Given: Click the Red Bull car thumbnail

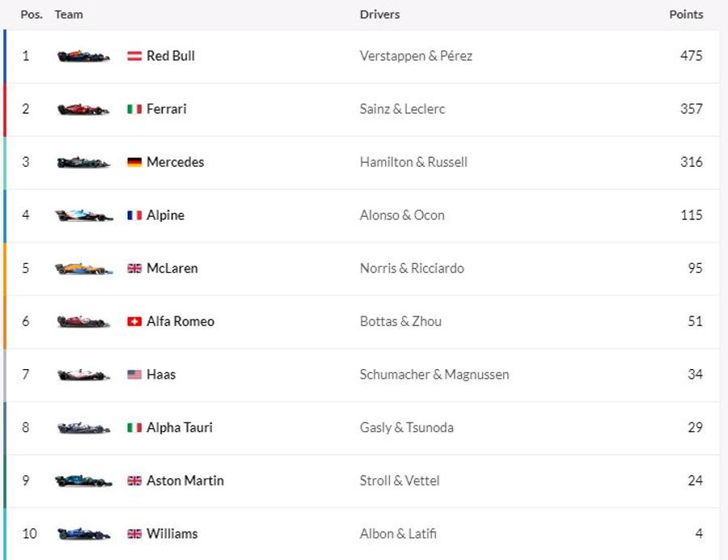Looking at the screenshot, I should point(83,56).
